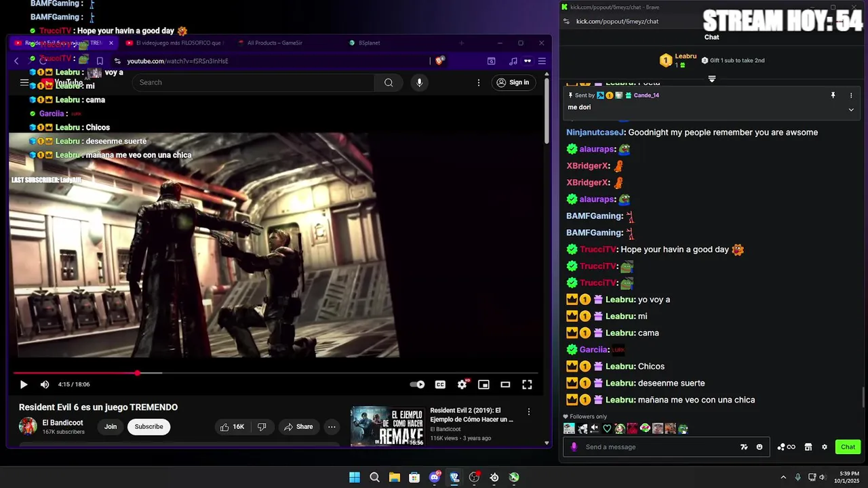Seek on the red video progress bar
868x488 pixels.
275,373
